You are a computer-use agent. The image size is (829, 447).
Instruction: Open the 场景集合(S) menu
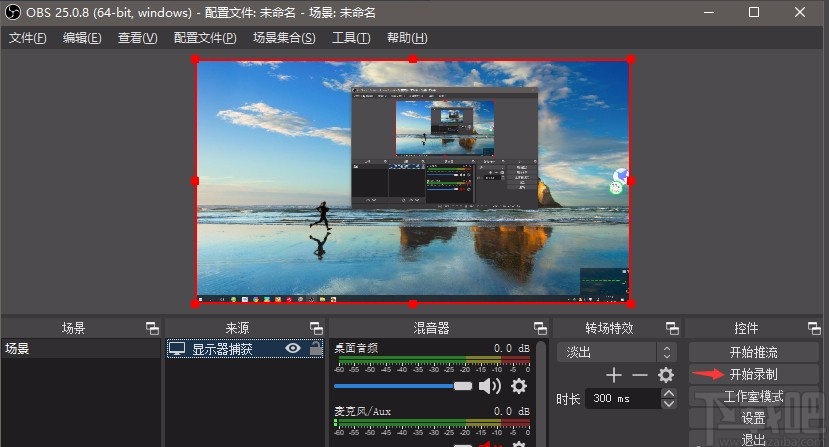[x=284, y=38]
